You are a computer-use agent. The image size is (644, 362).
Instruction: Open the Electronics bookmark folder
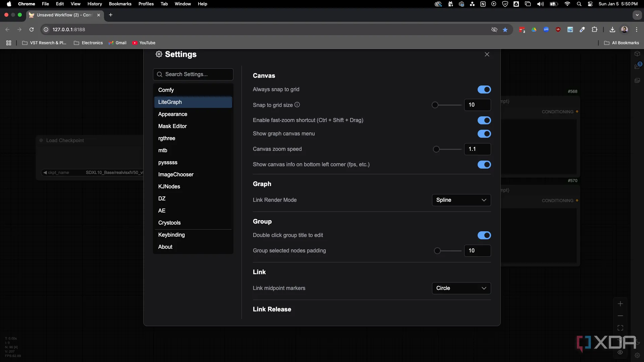coord(88,43)
